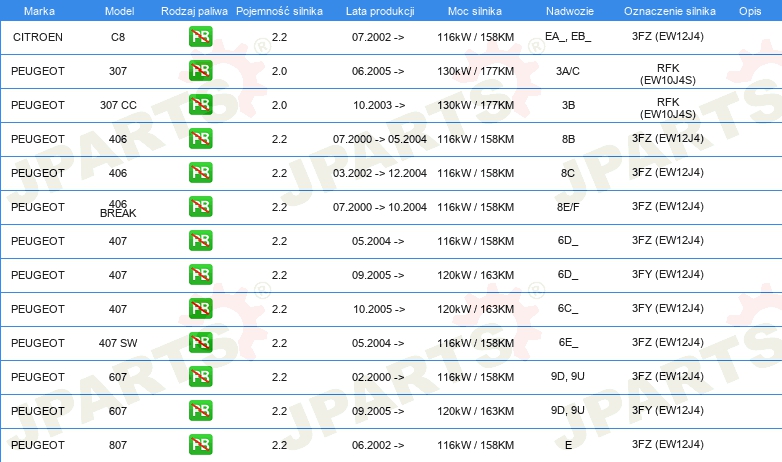Click the Rodzaj paliwa column header
Image resolution: width=782 pixels, height=462 pixels.
(x=194, y=11)
